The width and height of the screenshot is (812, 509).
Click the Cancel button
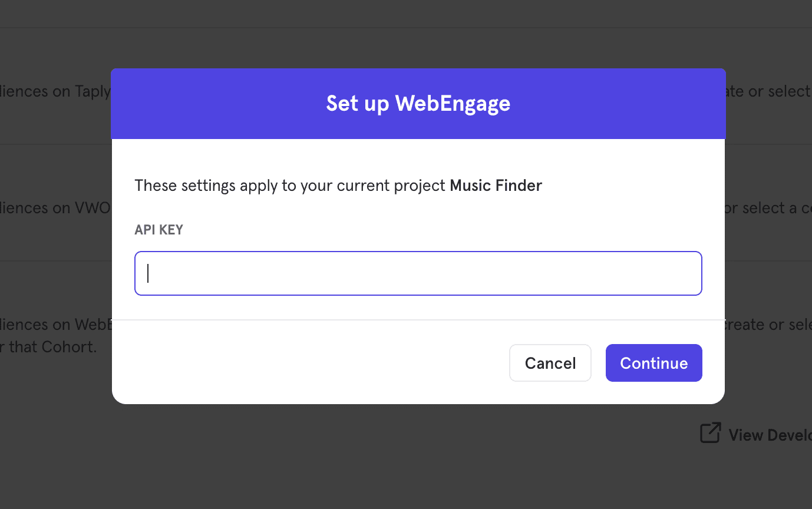pos(550,363)
